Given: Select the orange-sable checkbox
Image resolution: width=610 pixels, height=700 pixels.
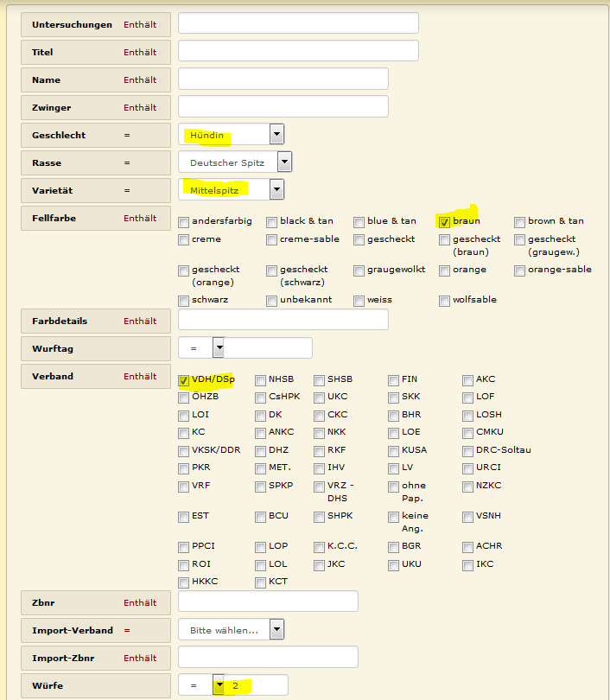Looking at the screenshot, I should pos(520,270).
